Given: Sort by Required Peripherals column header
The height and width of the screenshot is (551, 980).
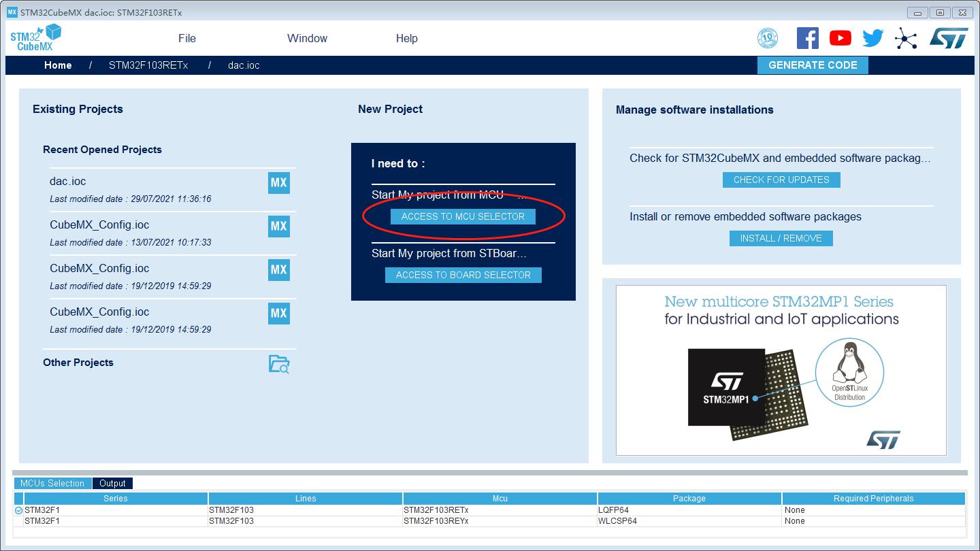Looking at the screenshot, I should point(874,499).
